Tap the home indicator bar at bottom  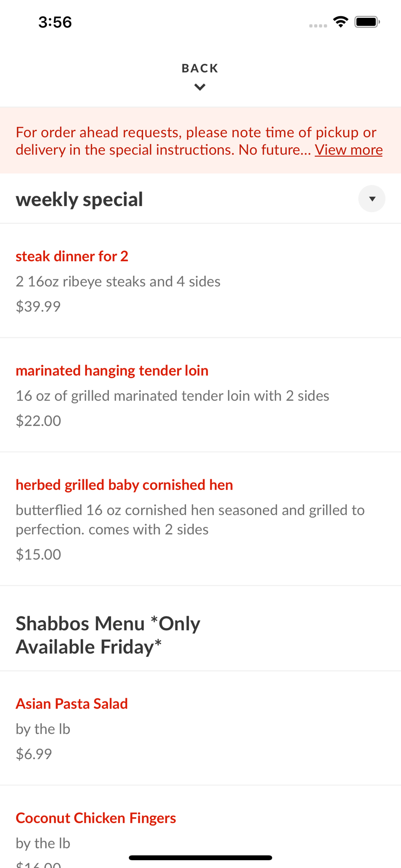pos(200,858)
